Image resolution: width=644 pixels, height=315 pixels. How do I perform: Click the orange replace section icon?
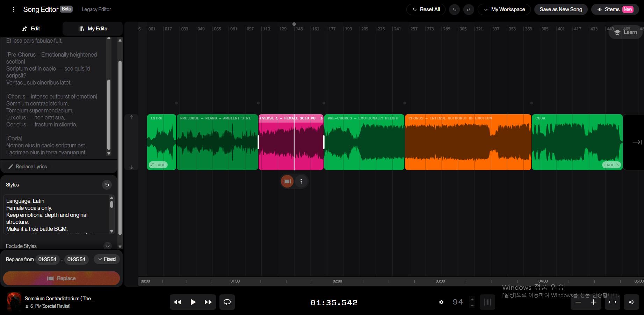287,181
